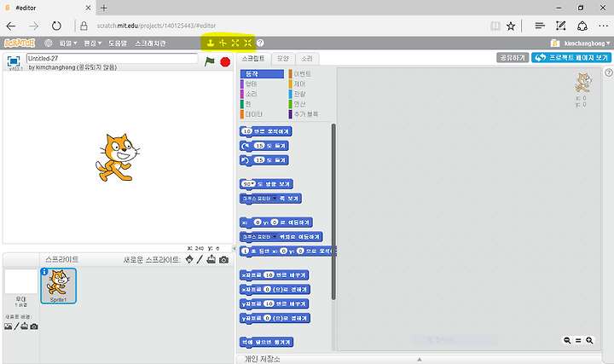
Task: Upload sprite from file
Action: pos(211,259)
